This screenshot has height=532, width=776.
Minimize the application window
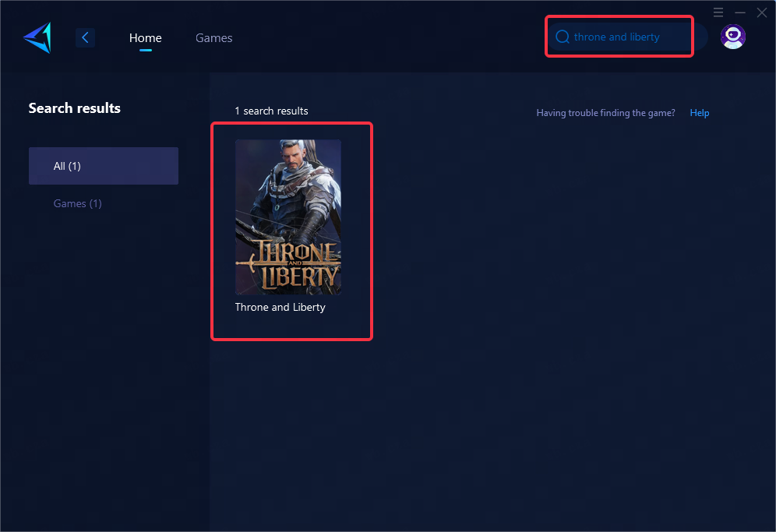[x=740, y=12]
